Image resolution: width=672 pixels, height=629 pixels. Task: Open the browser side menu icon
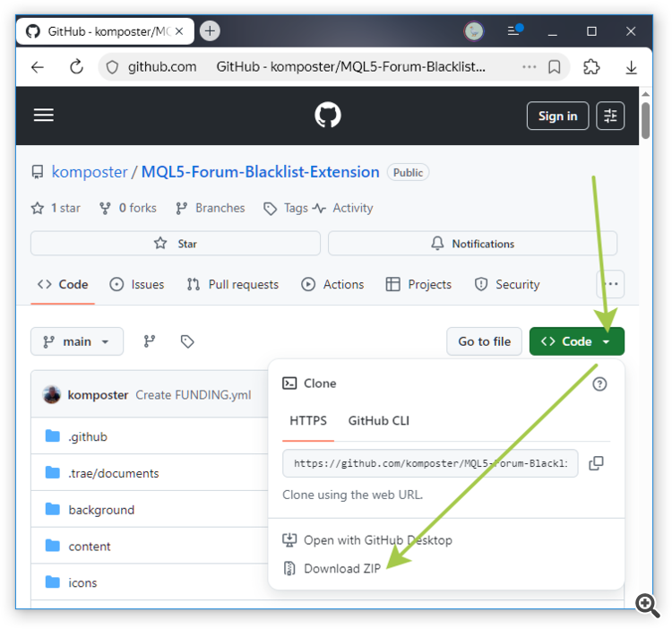click(514, 30)
